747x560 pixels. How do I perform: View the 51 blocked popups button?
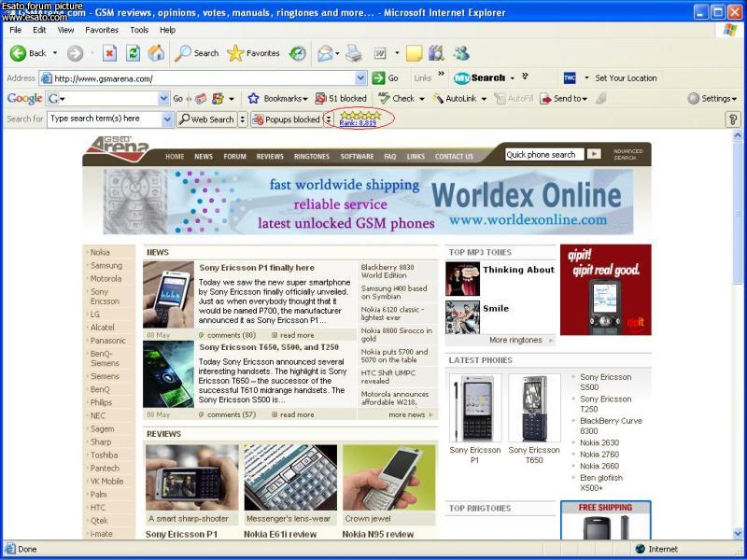pos(341,99)
